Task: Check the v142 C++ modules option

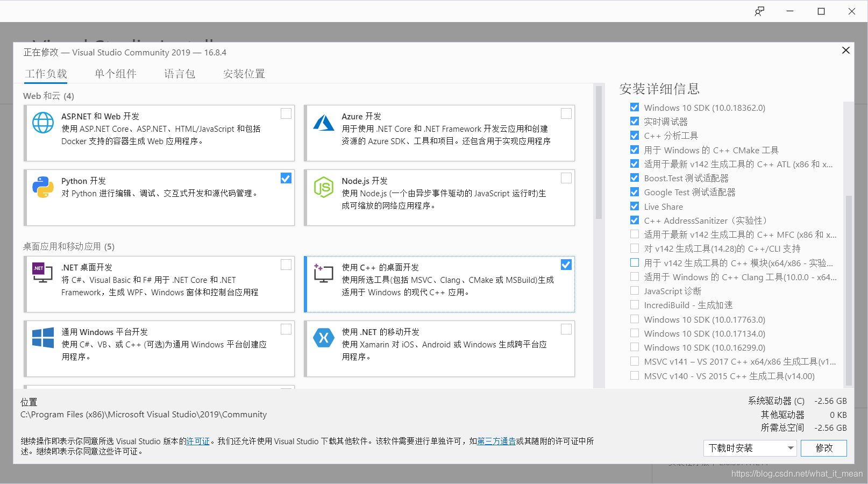Action: tap(635, 263)
